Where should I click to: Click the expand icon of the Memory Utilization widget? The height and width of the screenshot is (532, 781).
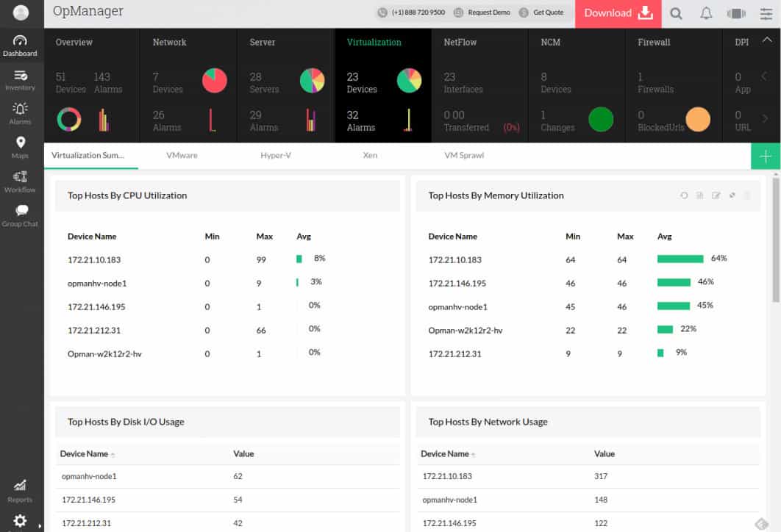click(732, 195)
